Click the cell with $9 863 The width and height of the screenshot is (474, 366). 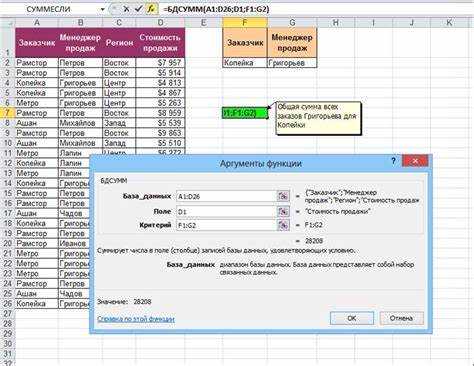[x=160, y=133]
